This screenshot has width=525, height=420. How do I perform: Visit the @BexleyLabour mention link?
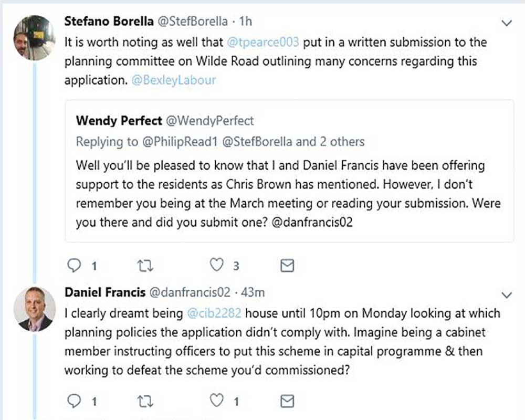point(174,80)
